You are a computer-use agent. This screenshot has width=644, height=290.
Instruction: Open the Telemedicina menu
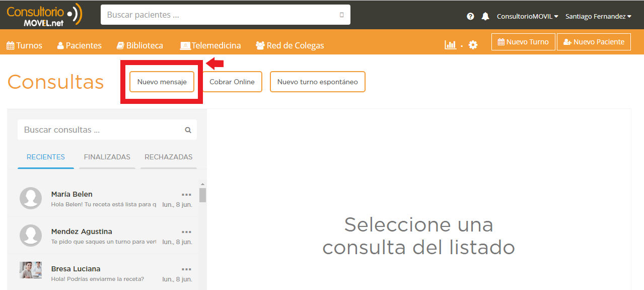[x=210, y=45]
